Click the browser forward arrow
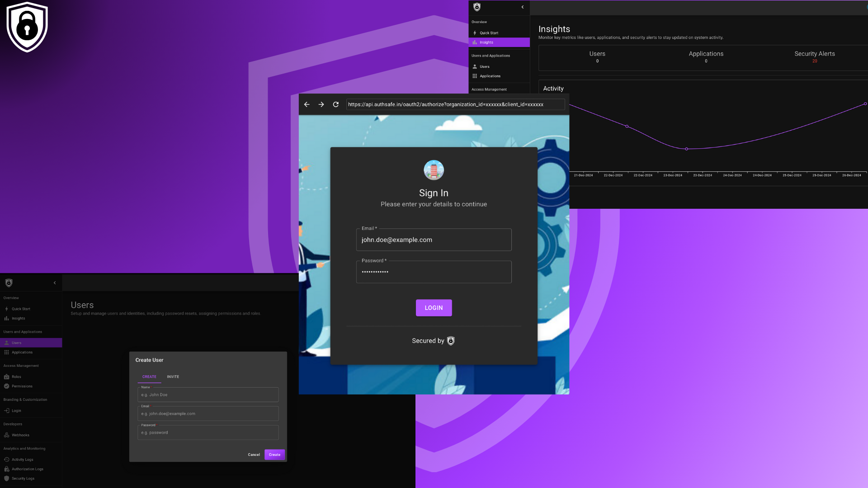Viewport: 868px width, 488px height. (x=321, y=104)
